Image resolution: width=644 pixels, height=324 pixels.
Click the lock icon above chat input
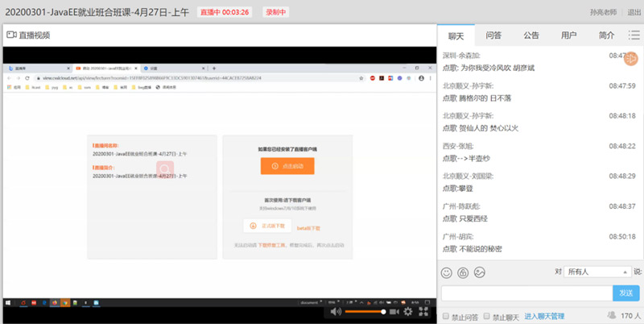[463, 272]
